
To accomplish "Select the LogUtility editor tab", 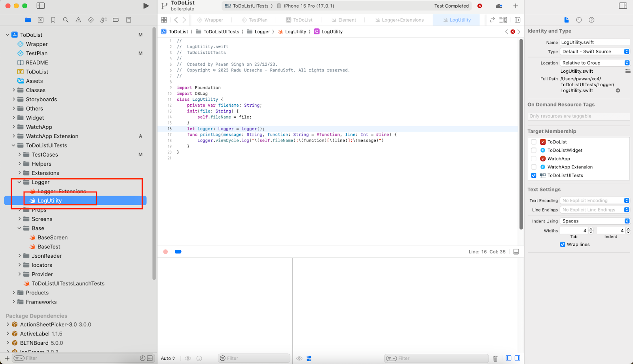I will click(457, 20).
